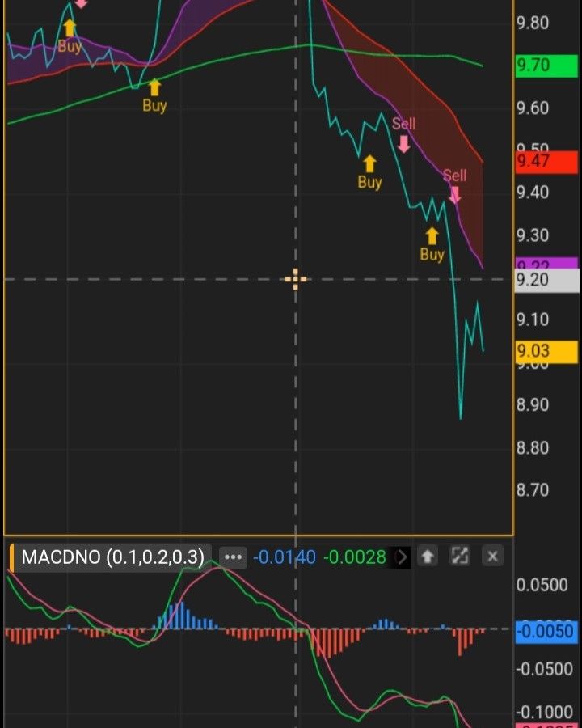Viewport: 582px width, 728px height.
Task: Click the green 9.70 price tag
Action: click(x=546, y=66)
